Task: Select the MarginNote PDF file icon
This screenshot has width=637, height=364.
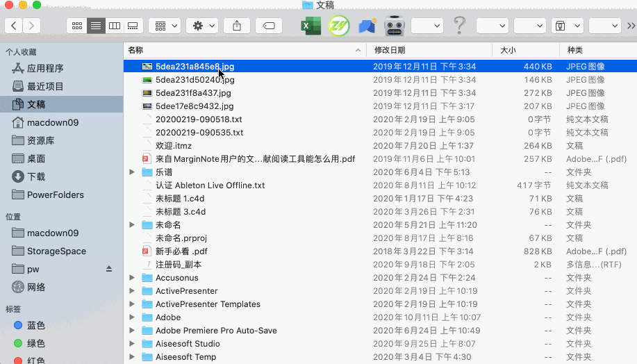Action: (x=147, y=159)
